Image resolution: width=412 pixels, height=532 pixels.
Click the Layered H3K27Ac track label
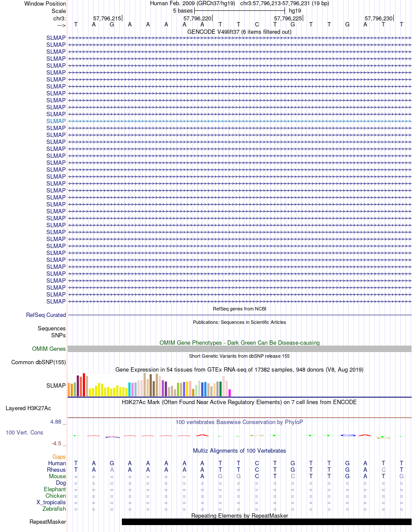pos(28,408)
